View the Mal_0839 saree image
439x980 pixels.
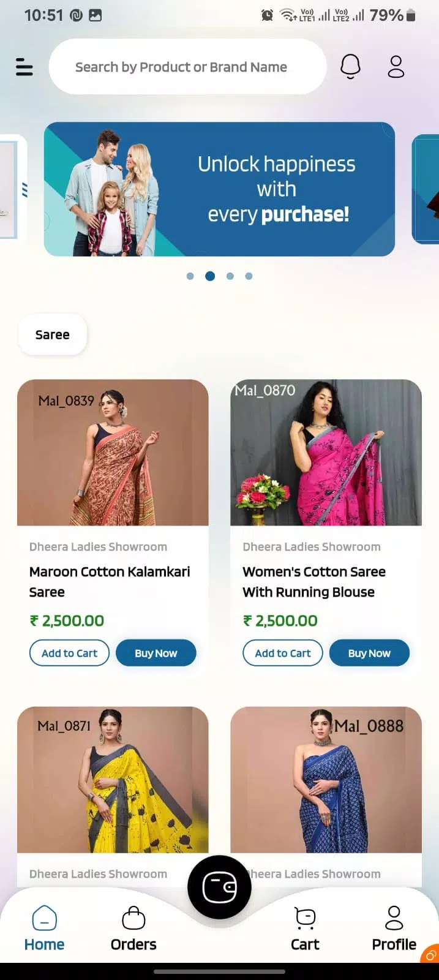click(113, 453)
